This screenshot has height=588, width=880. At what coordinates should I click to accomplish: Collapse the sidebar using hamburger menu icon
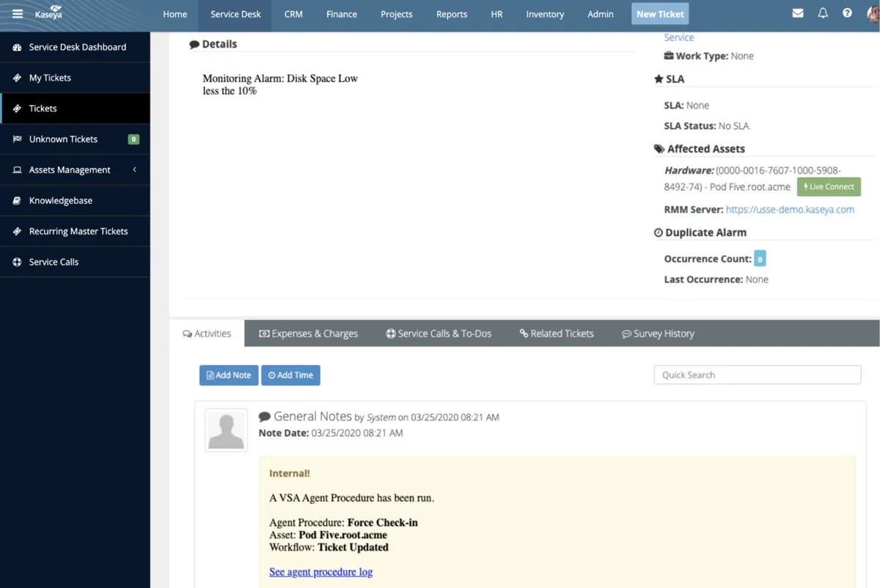(16, 11)
